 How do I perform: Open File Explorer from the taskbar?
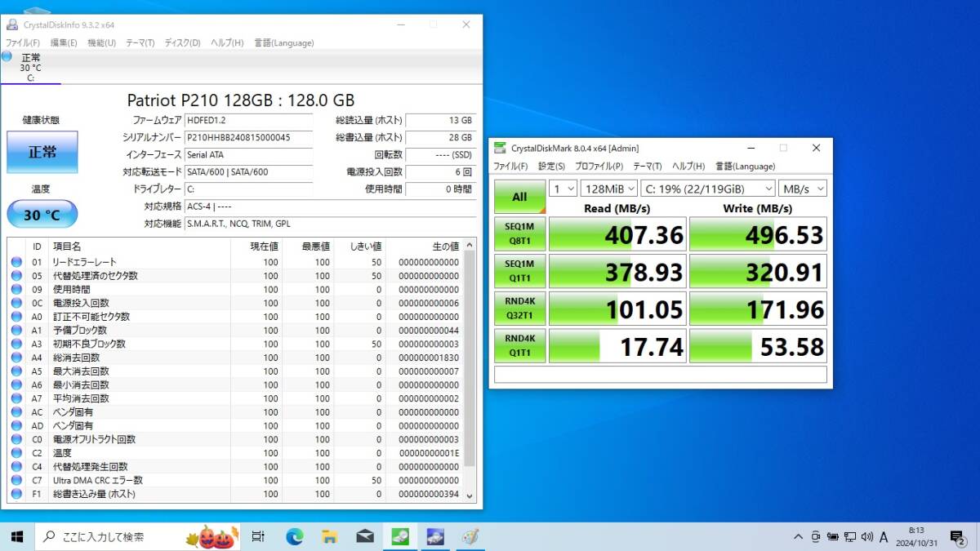pos(330,536)
